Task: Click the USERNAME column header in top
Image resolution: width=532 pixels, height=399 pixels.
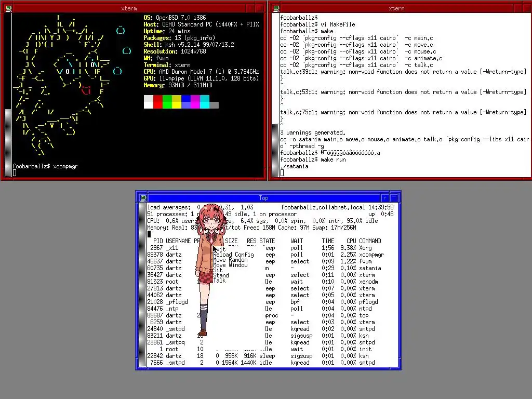Action: click(178, 241)
